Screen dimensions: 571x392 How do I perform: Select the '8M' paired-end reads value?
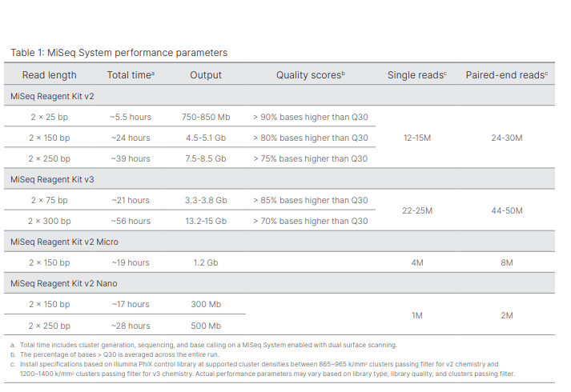point(507,262)
